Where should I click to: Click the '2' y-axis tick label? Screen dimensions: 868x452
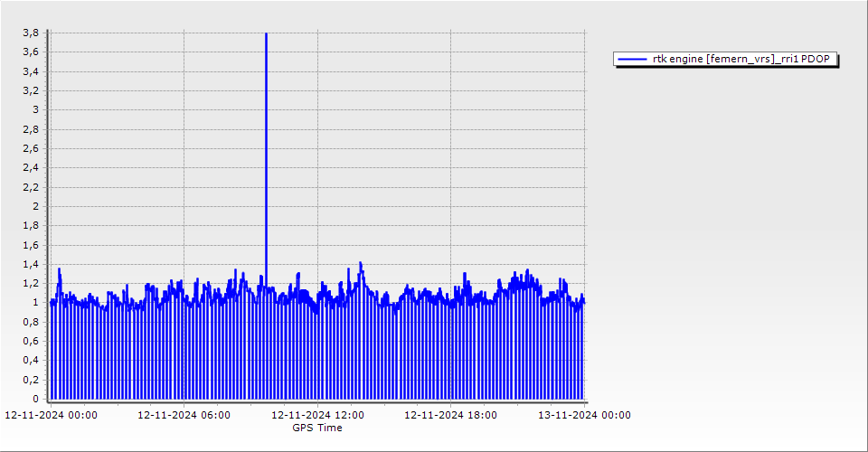click(35, 206)
